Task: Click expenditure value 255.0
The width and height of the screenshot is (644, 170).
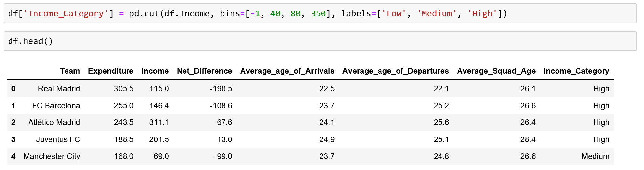Action: pos(124,106)
